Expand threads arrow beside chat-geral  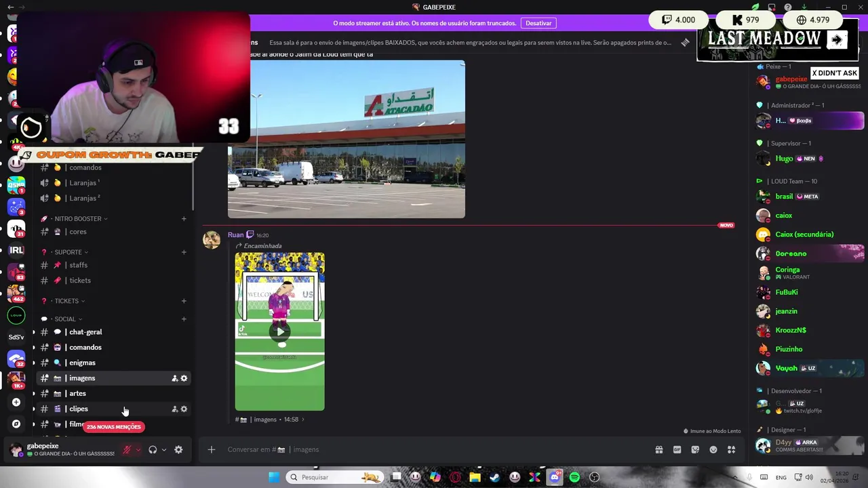point(34,332)
